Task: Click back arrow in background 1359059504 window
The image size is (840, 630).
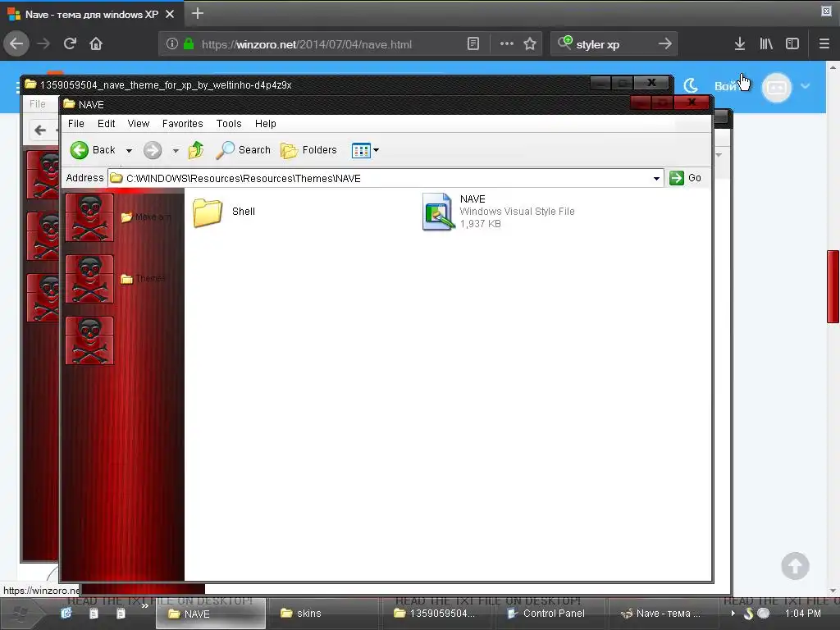Action: [39, 130]
